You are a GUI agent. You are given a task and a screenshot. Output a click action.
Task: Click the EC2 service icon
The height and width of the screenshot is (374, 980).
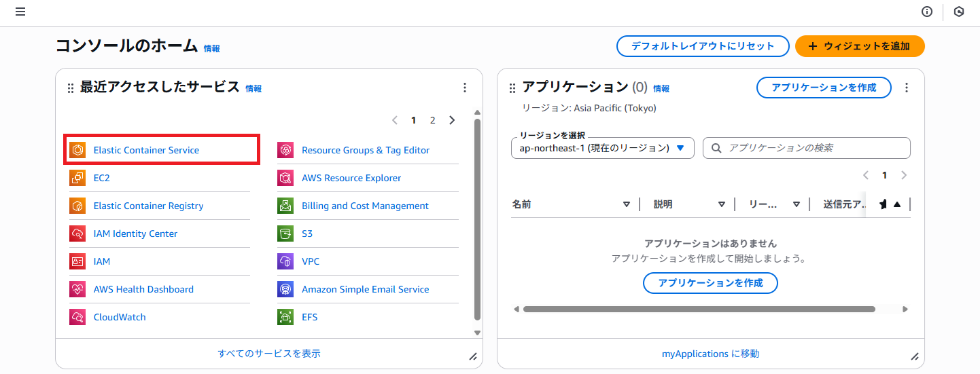click(x=77, y=178)
